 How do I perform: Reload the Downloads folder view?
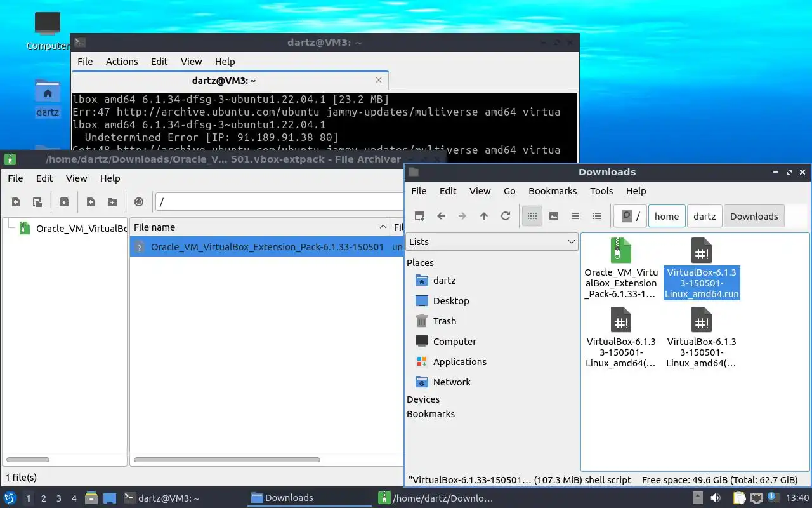(506, 216)
